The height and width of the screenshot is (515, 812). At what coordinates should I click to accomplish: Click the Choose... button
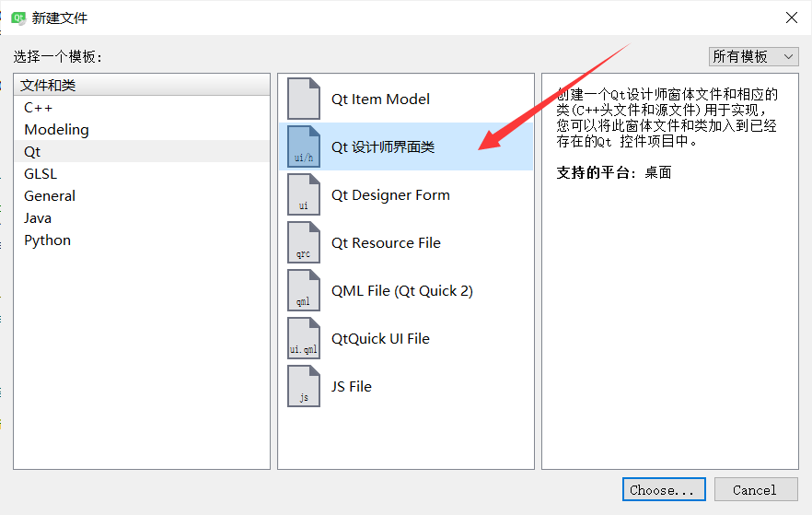point(664,489)
